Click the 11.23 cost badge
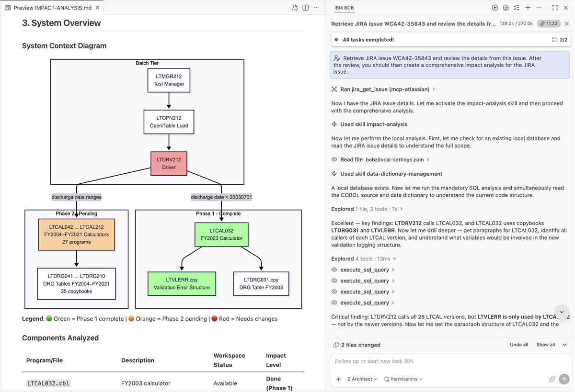Screen dimensions: 575x392 click(549, 23)
